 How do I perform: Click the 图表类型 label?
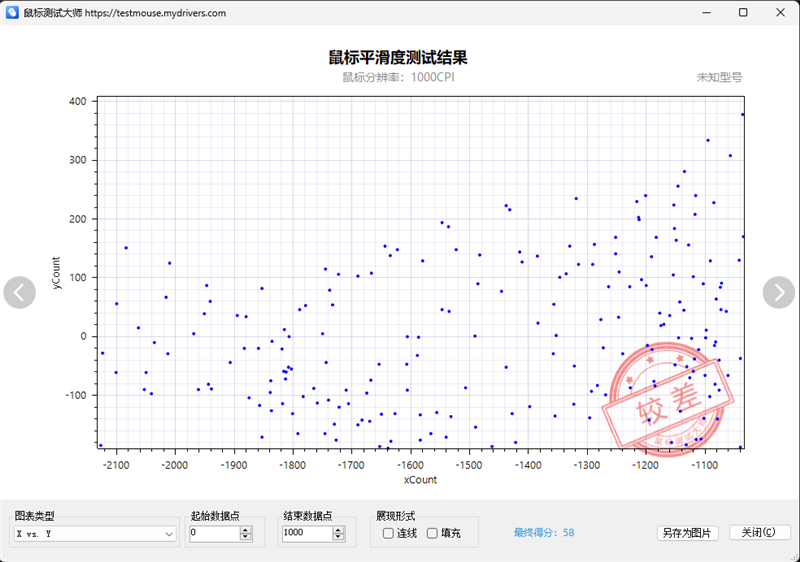(x=34, y=516)
